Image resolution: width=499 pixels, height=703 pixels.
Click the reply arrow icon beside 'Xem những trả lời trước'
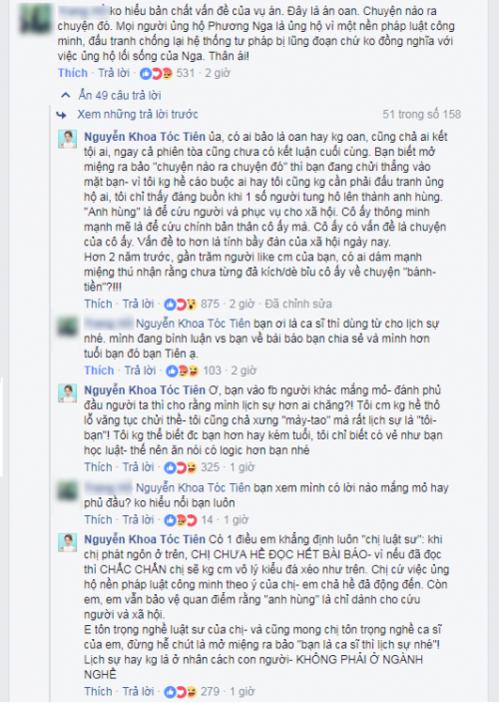click(61, 115)
